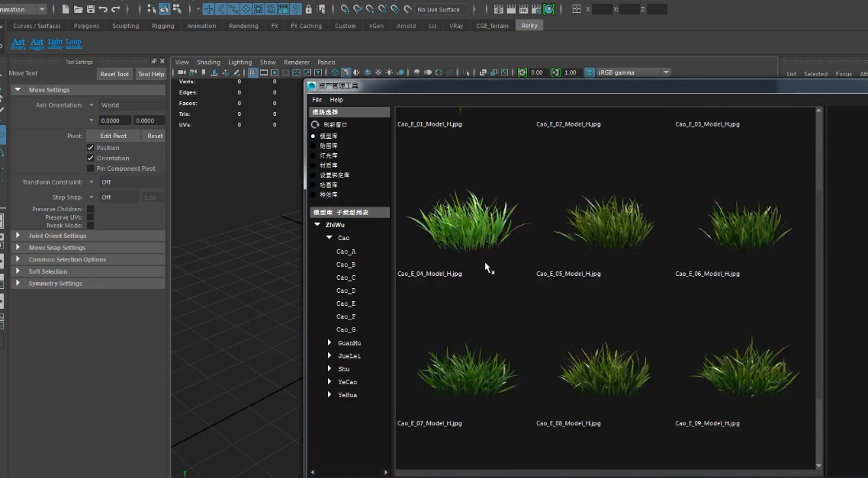
Task: Enable the Pin Component Pivot checkbox
Action: [x=91, y=168]
